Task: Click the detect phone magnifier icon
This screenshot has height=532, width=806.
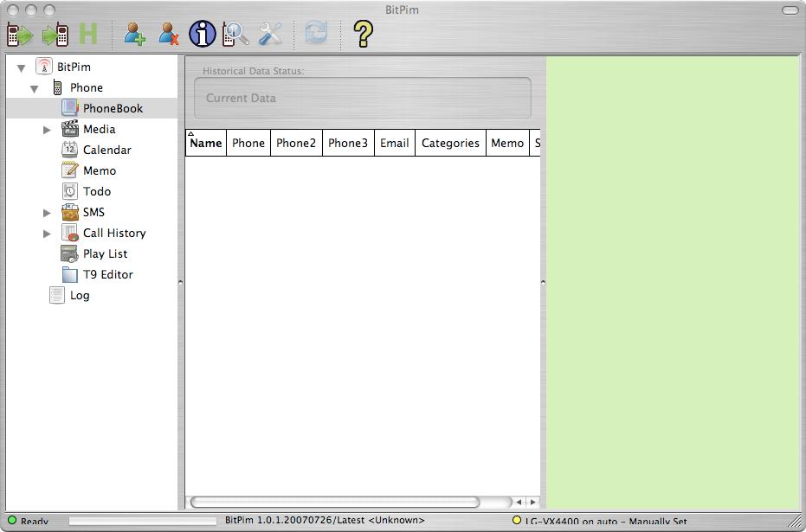Action: pos(236,35)
